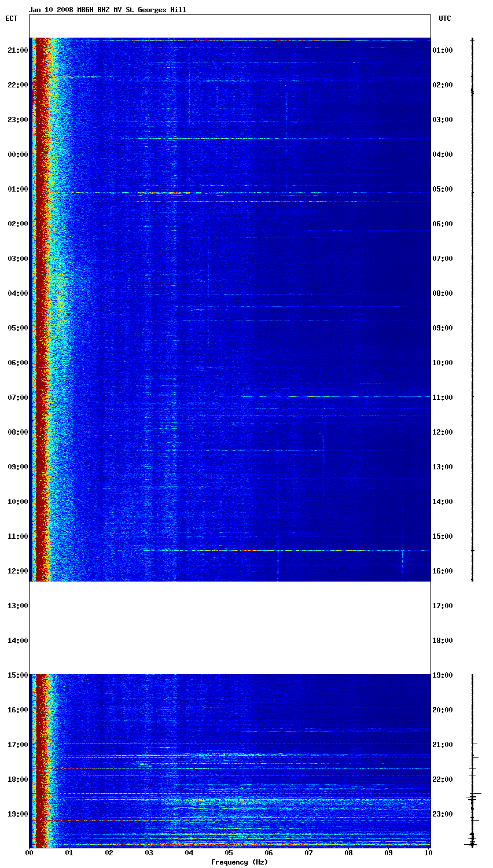
Task: Click the '07' frequency tick label
Action: point(309,853)
